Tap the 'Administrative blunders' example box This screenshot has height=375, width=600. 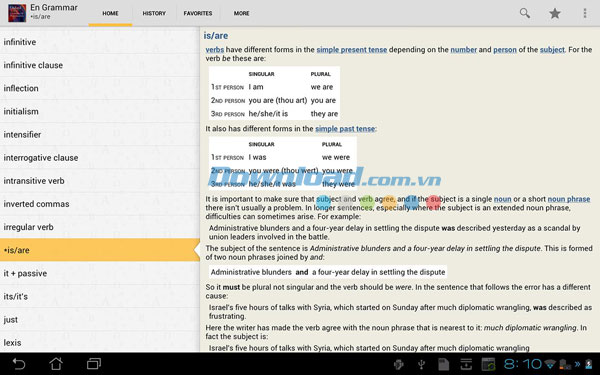pos(328,272)
